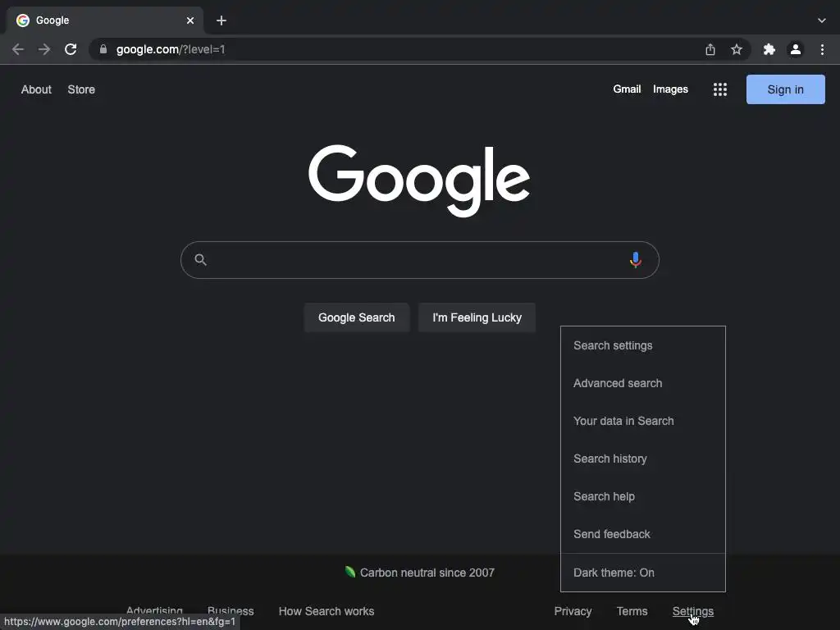Image resolution: width=840 pixels, height=630 pixels.
Task: Click the Google logo
Action: 419,180
